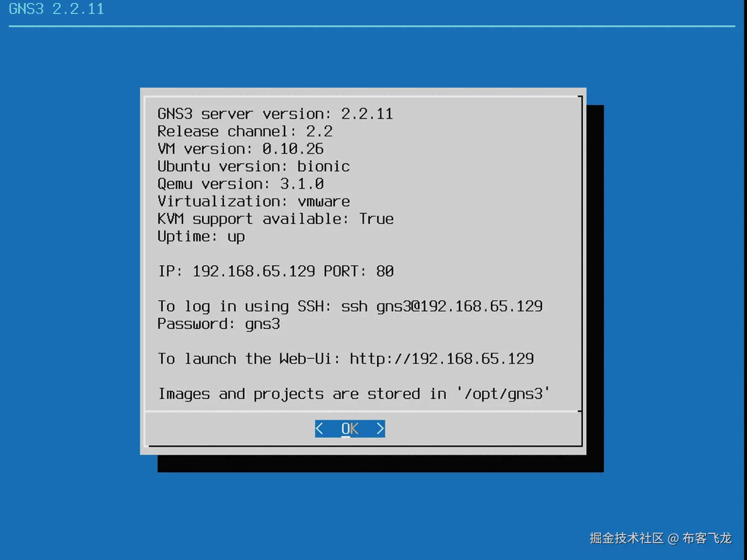Click the 'GNS3 2.2.11' screen title
Screen dimensions: 747x560
(56, 9)
